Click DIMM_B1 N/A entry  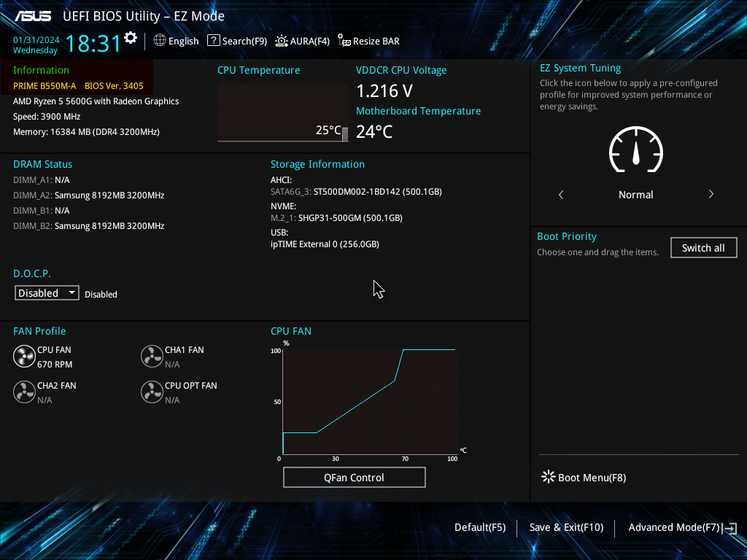coord(42,211)
